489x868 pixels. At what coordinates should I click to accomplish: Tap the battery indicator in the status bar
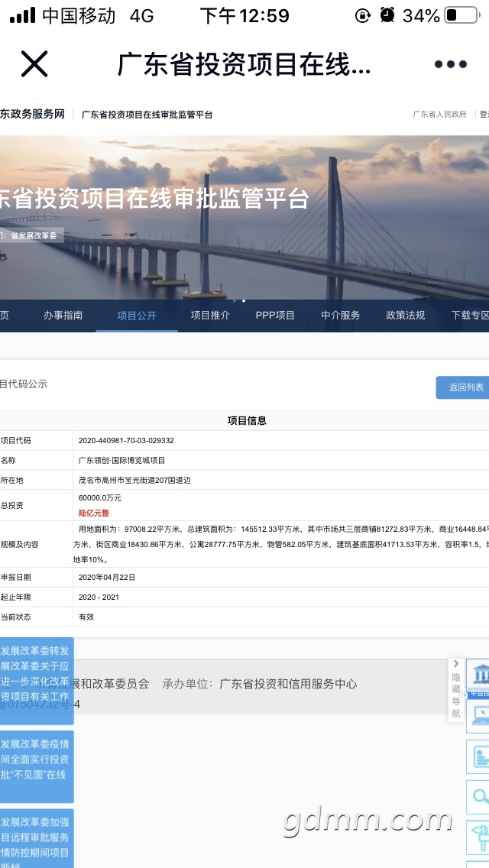pos(461,15)
